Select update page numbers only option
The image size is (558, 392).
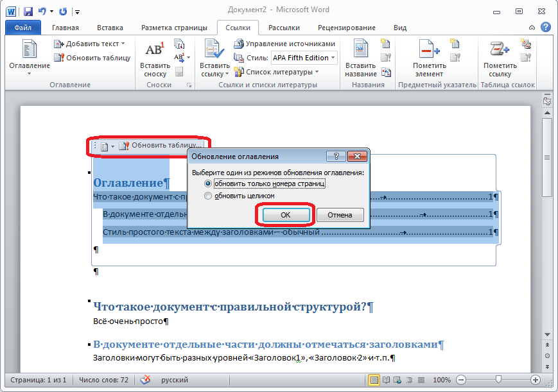[x=207, y=184]
